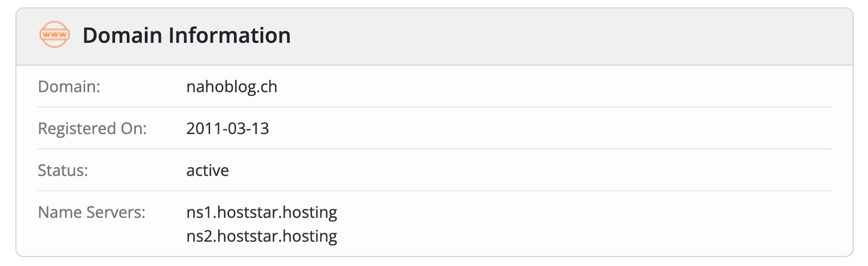Click the word Domain in header title

pyautogui.click(x=122, y=35)
